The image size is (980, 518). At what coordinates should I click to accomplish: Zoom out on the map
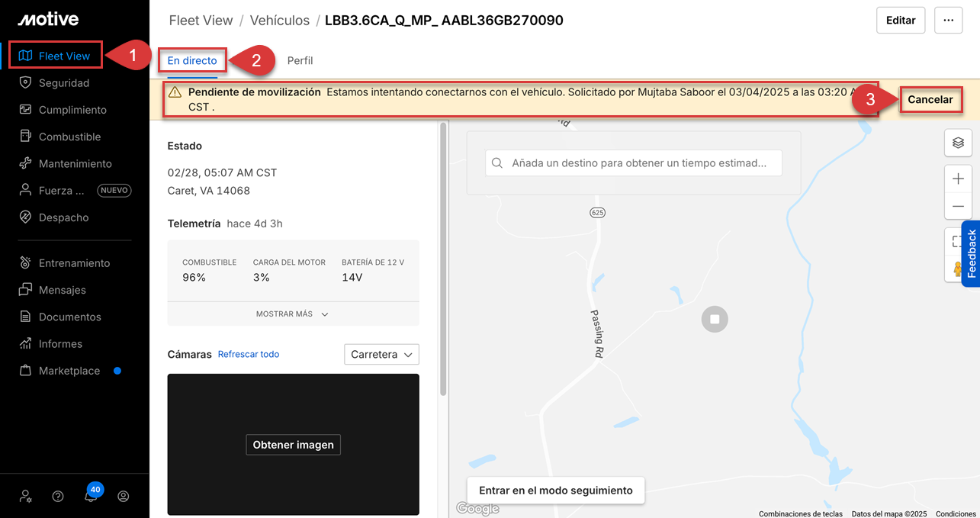959,206
